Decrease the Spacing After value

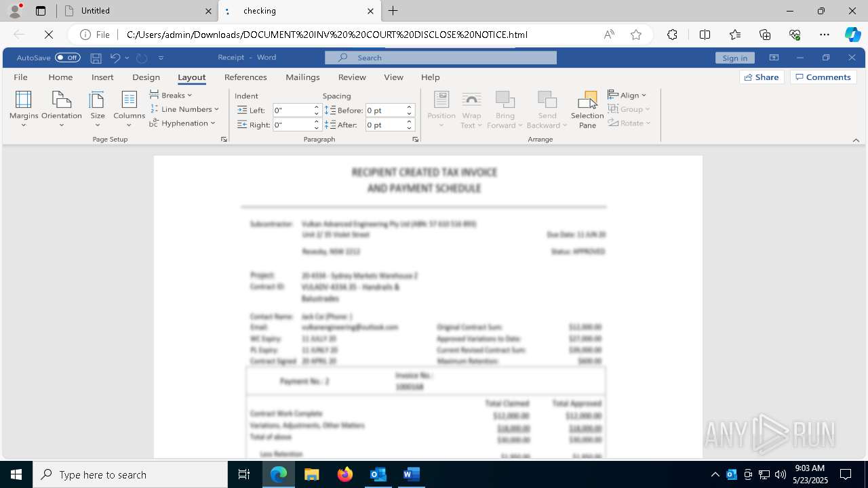click(x=409, y=128)
